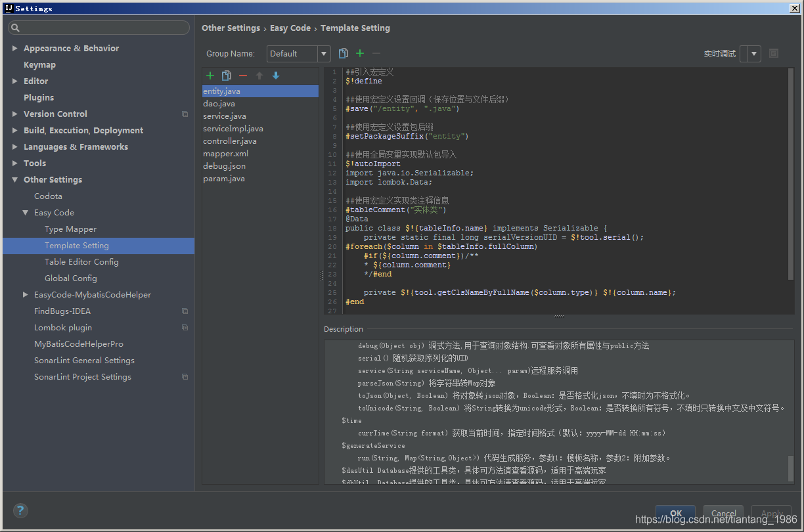This screenshot has height=532, width=804.
Task: Expand Build, Execution, Deployment node
Action: pyautogui.click(x=15, y=131)
